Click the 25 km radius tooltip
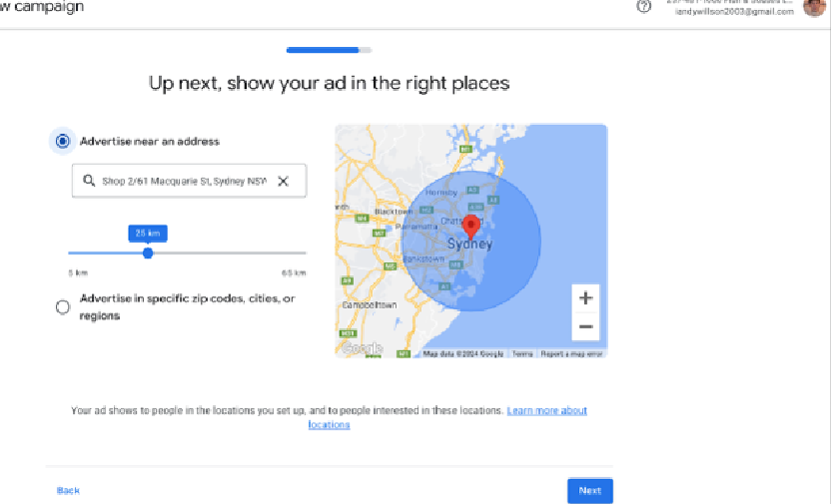 (x=148, y=233)
